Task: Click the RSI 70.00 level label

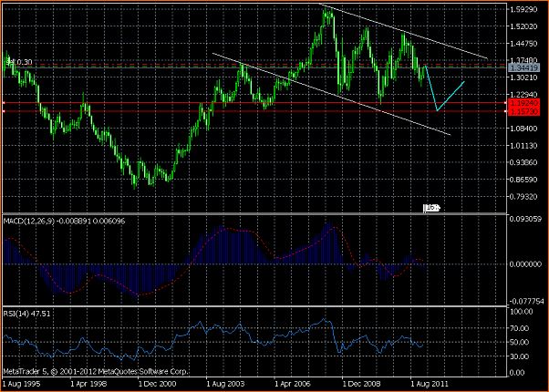Action: tap(520, 328)
